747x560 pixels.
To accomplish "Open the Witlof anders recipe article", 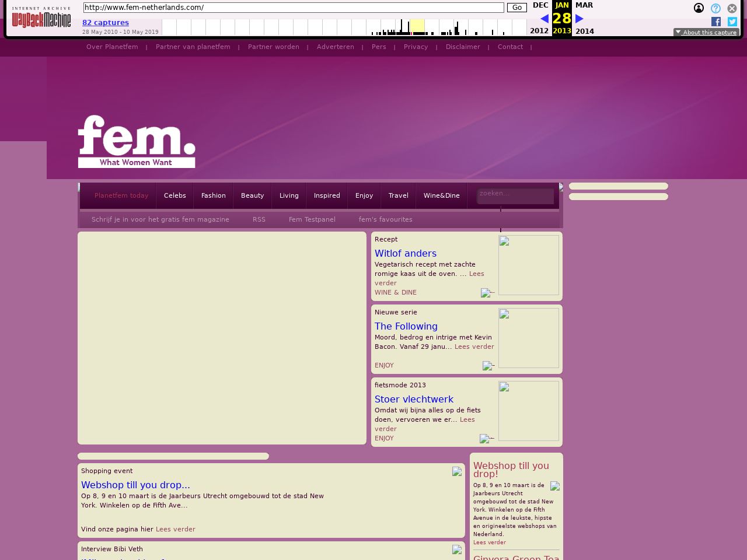I will (x=406, y=254).
